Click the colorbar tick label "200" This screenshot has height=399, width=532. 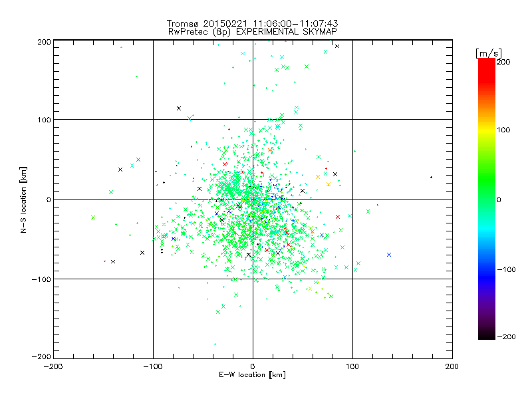503,62
